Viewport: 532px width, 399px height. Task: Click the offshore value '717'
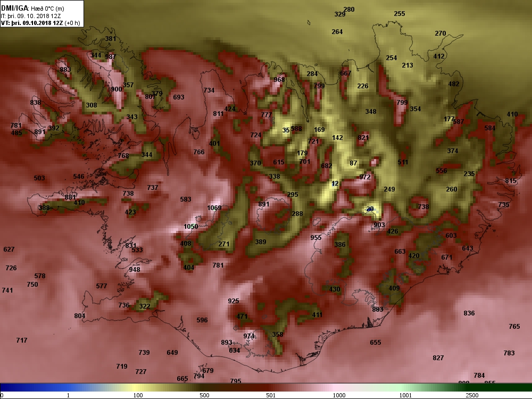click(22, 340)
